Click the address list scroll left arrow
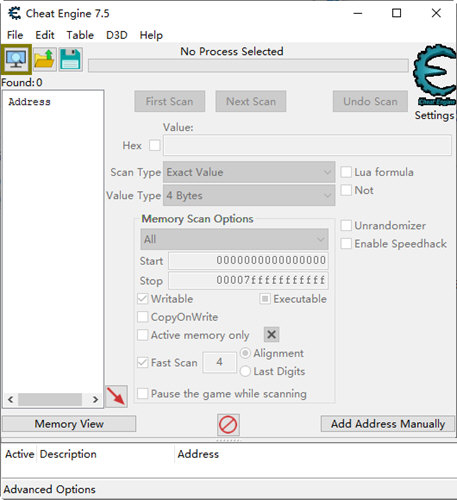Viewport: 457px width, 500px height. [11, 399]
